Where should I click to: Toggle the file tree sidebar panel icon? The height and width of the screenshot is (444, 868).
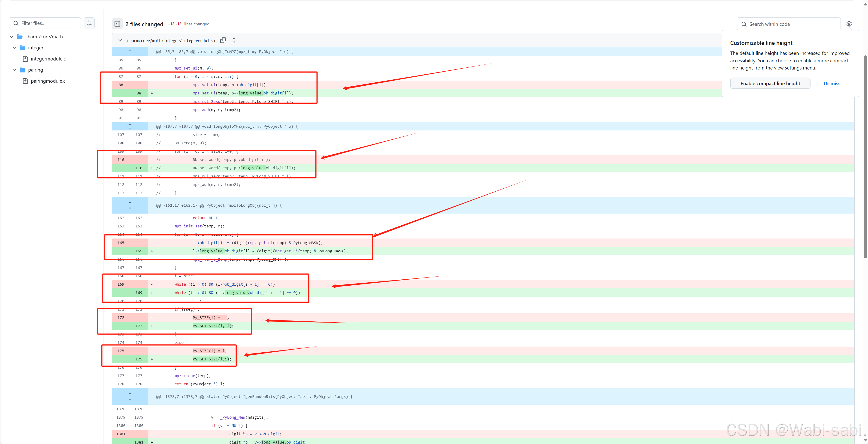[x=117, y=24]
